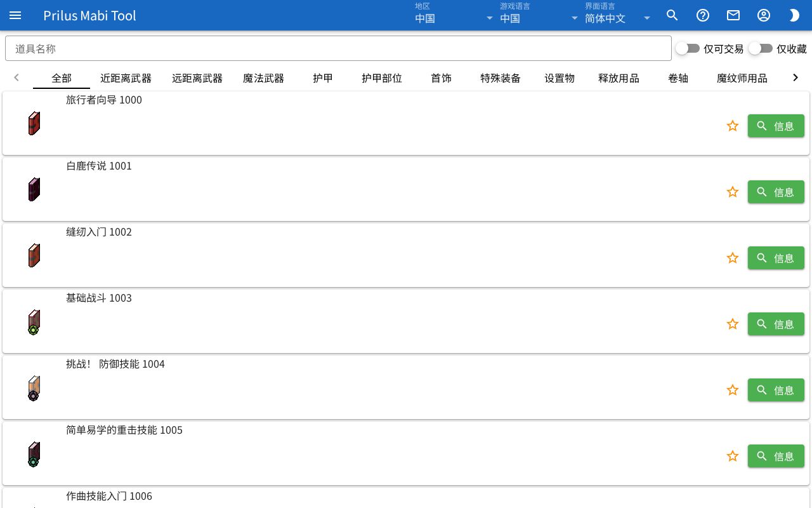Click 信息 button for 旅行者向导 1000
The height and width of the screenshot is (508, 812).
(x=776, y=126)
